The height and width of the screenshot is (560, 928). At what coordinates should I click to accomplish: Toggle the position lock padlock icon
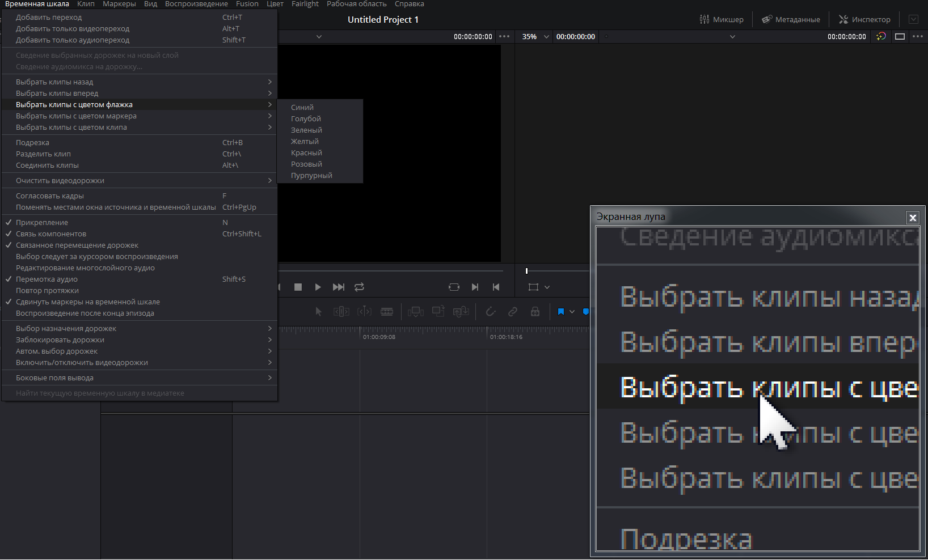click(535, 312)
